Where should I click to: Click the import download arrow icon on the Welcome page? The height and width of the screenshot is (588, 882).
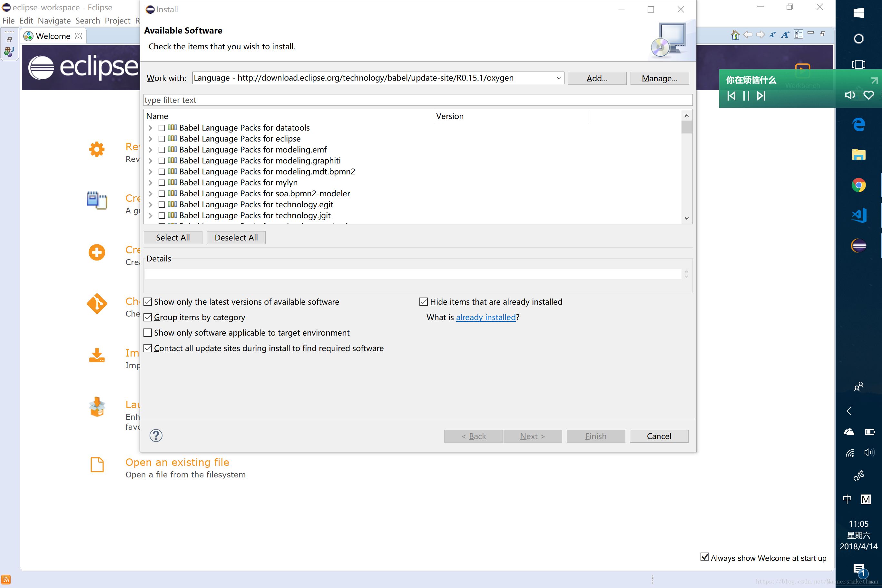(97, 355)
